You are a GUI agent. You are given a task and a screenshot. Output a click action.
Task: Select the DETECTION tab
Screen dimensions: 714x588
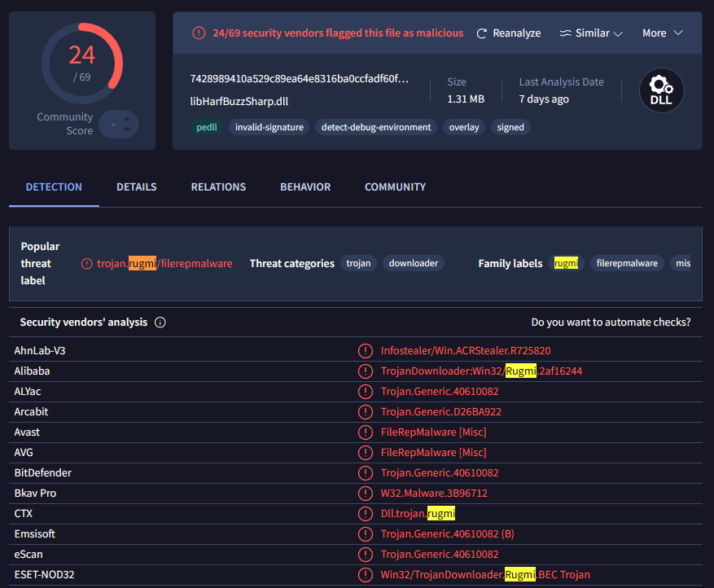(54, 187)
